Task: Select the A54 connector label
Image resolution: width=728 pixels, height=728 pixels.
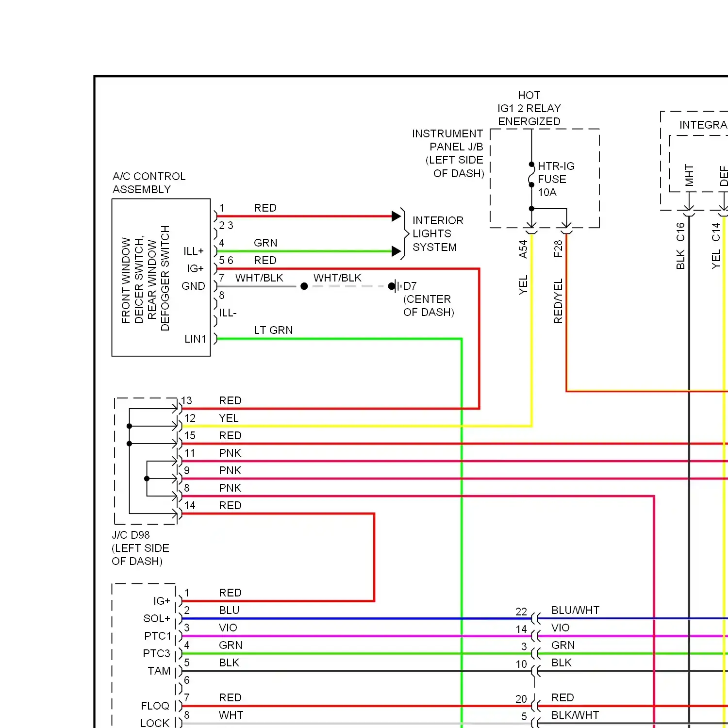Action: (523, 249)
